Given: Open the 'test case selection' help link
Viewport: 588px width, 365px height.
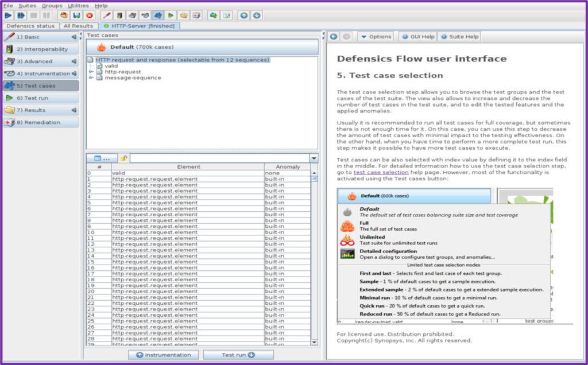Looking at the screenshot, I should point(381,172).
